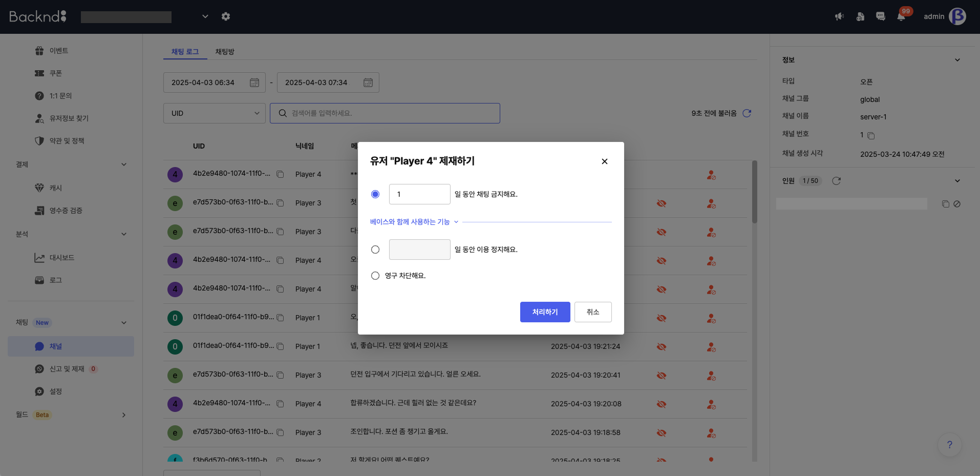Collapse the 인원 panel

point(957,181)
